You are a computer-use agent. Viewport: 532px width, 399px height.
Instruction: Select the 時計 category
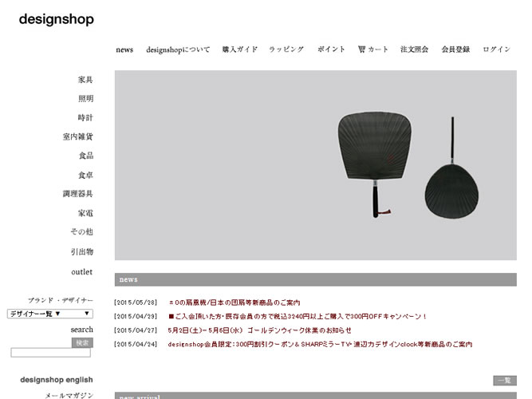tap(85, 117)
